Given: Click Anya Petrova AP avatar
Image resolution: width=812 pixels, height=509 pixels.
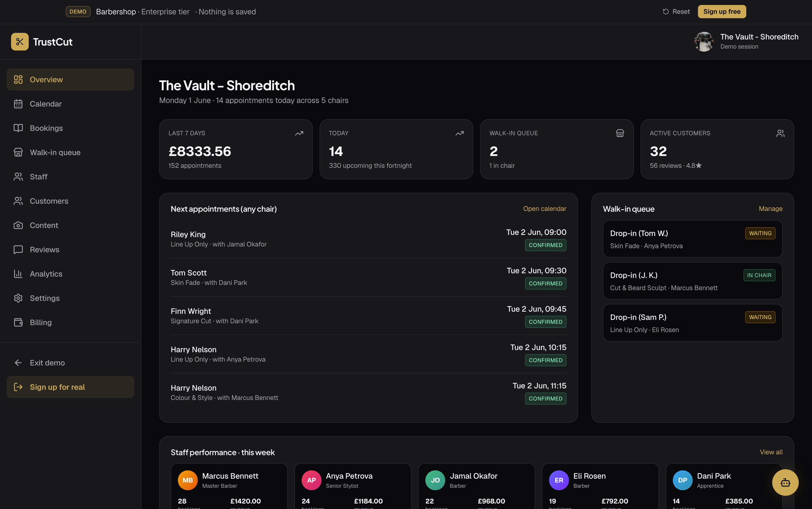Looking at the screenshot, I should point(311,480).
